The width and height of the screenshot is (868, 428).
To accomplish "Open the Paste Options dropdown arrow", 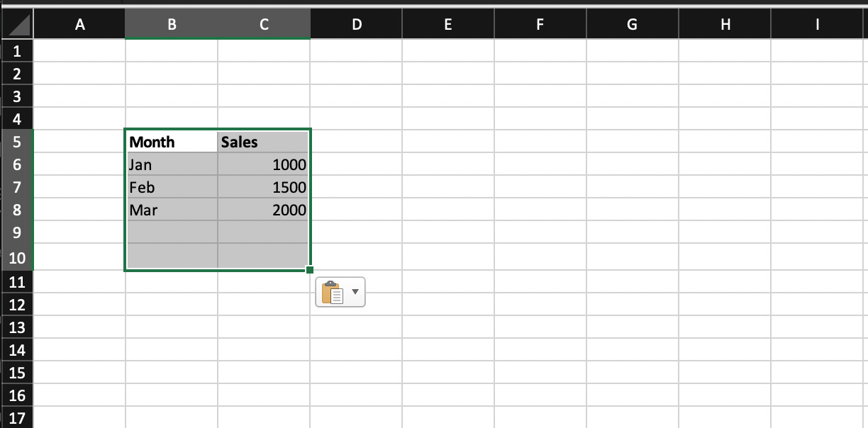I will (x=354, y=291).
